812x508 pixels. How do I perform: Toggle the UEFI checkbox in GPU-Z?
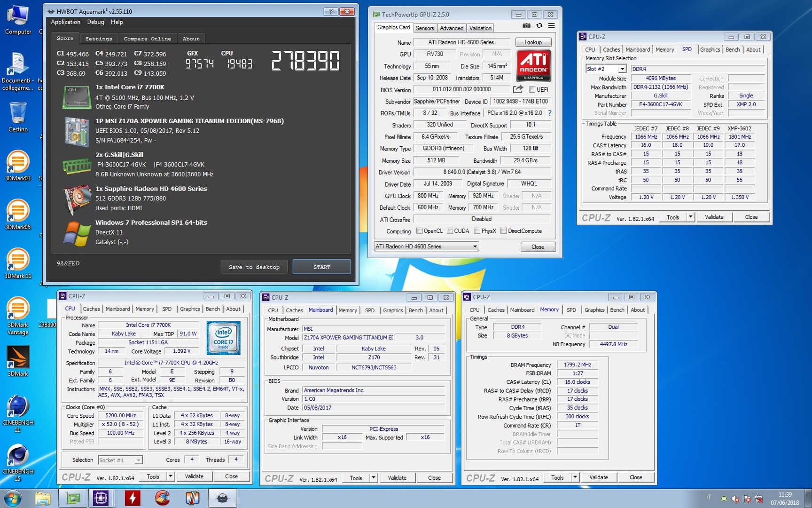pyautogui.click(x=532, y=89)
